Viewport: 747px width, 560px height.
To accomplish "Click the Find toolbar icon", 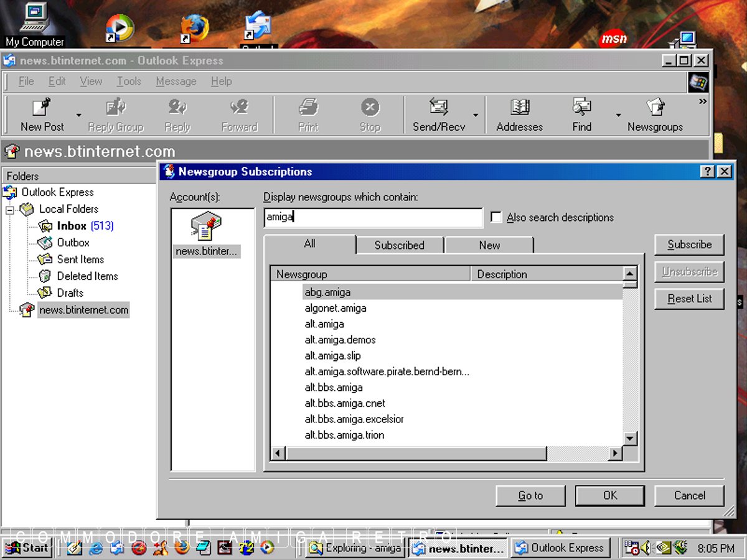I will coord(581,114).
